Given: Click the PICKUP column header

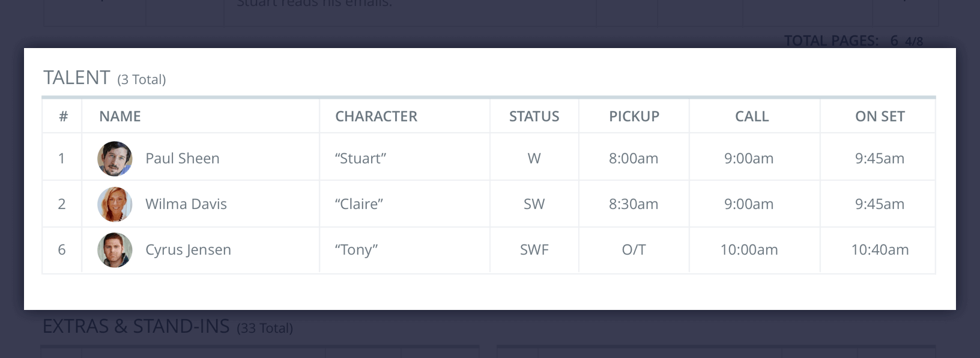Looking at the screenshot, I should (634, 116).
